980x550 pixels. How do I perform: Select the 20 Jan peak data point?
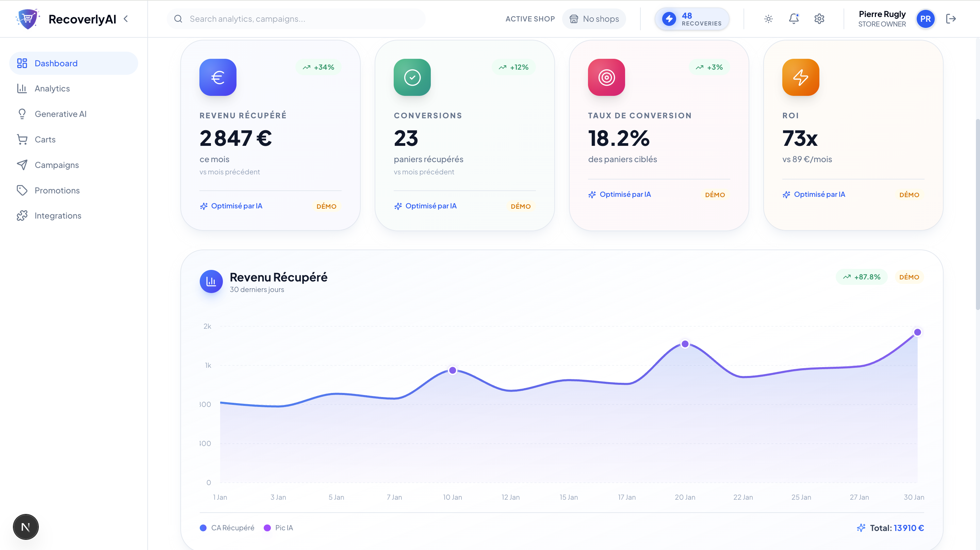coord(685,344)
